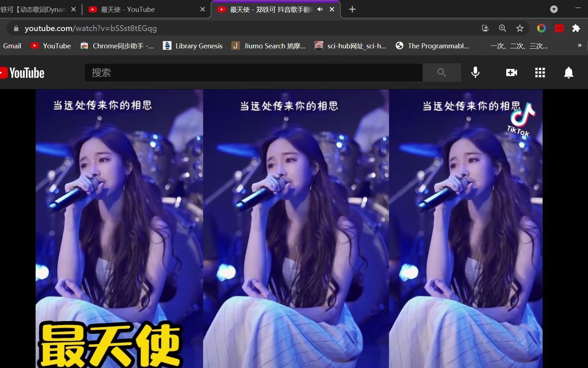Open the create video camera icon

click(x=512, y=73)
